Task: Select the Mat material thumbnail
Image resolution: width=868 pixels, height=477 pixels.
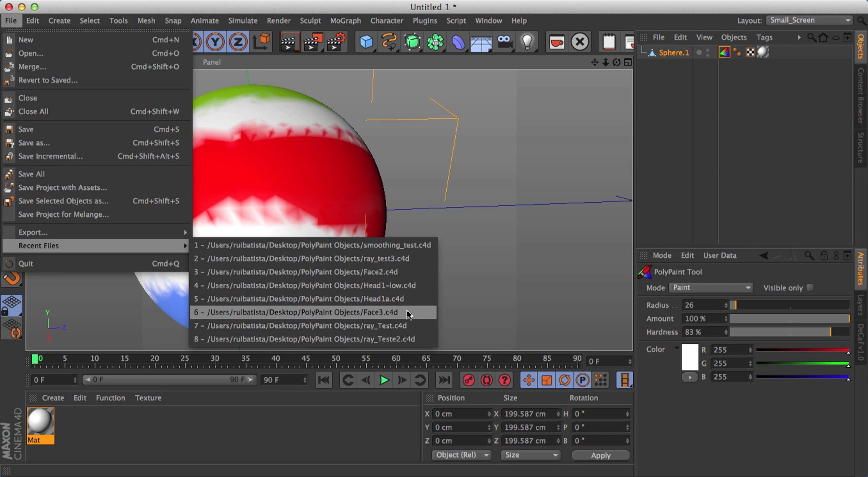Action: click(40, 426)
